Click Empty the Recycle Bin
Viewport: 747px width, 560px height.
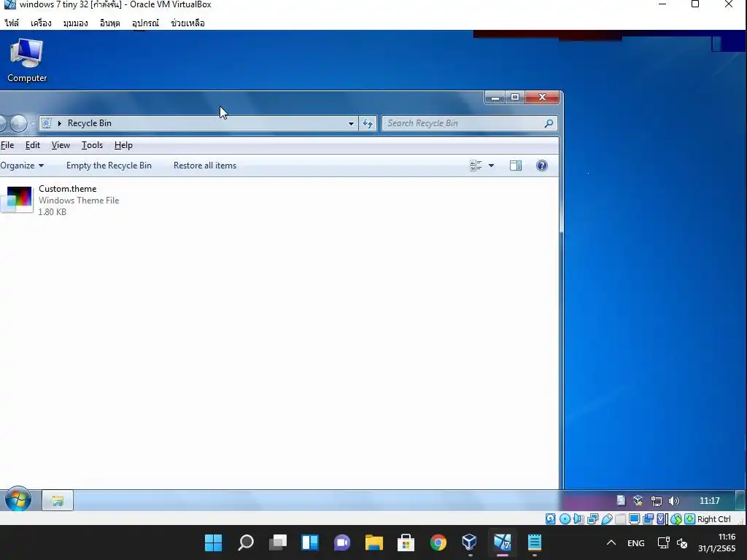[109, 166]
